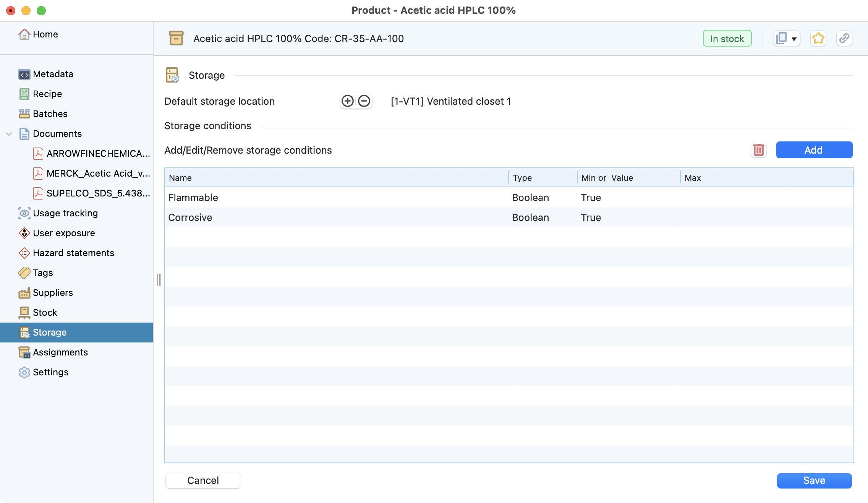Screen dimensions: 868x503
Task: Click the Save button
Action: pos(814,480)
